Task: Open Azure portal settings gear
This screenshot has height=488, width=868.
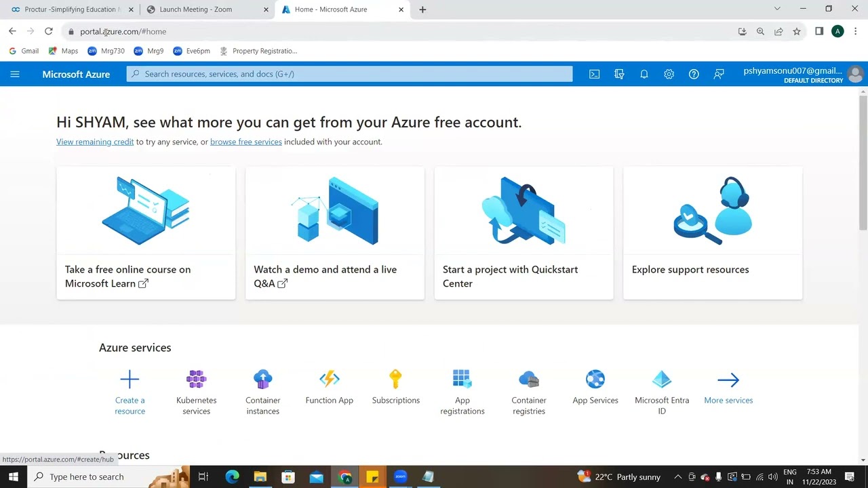Action: coord(669,74)
